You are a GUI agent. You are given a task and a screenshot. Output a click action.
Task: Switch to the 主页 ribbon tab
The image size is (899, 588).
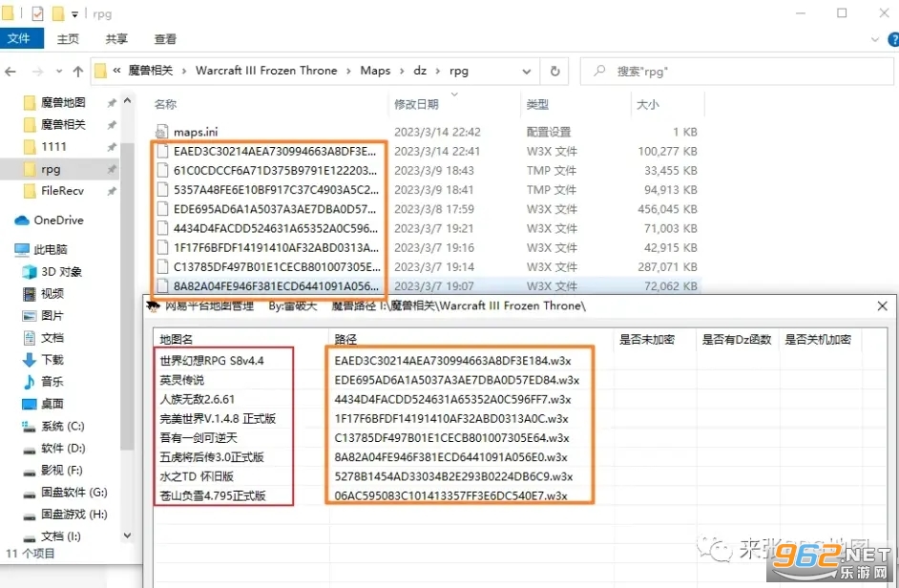(x=68, y=39)
